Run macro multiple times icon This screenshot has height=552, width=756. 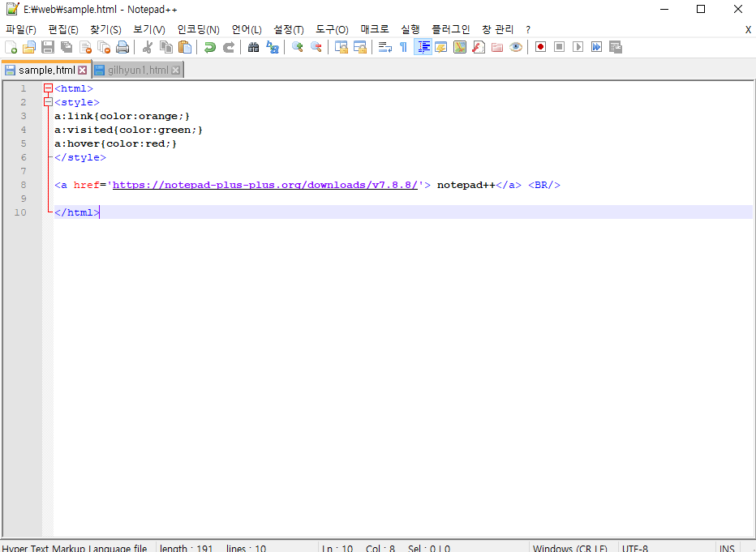[x=597, y=47]
